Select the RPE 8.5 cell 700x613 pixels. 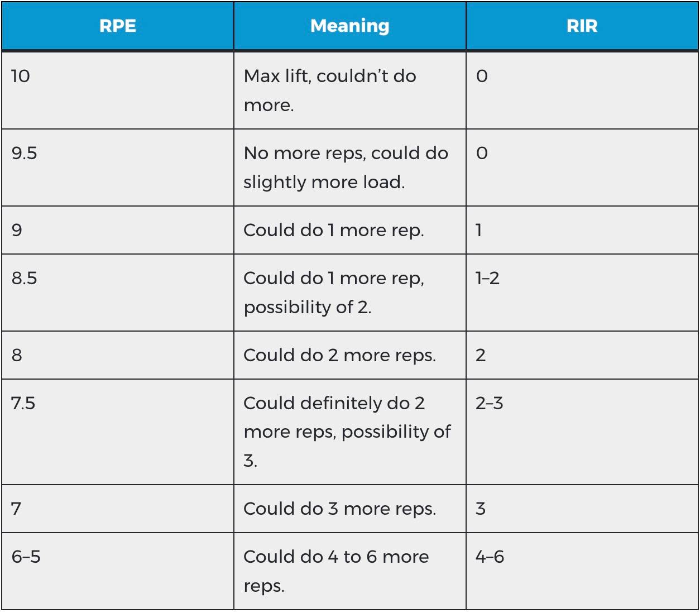click(24, 278)
